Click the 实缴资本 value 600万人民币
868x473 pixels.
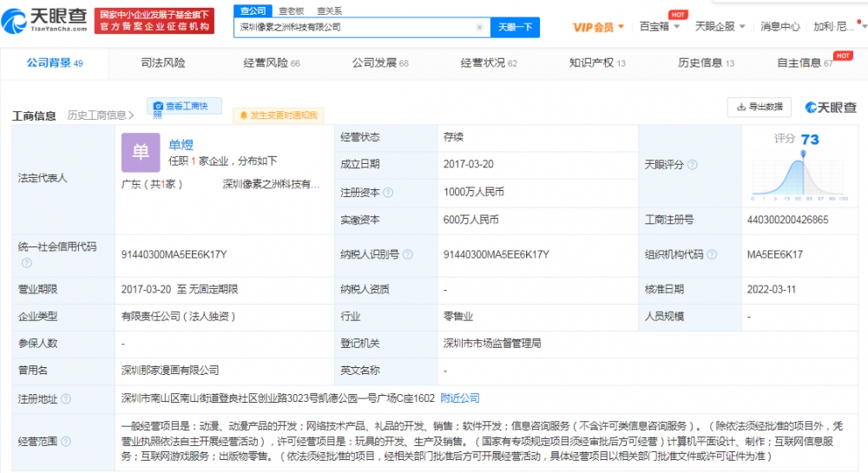click(471, 220)
